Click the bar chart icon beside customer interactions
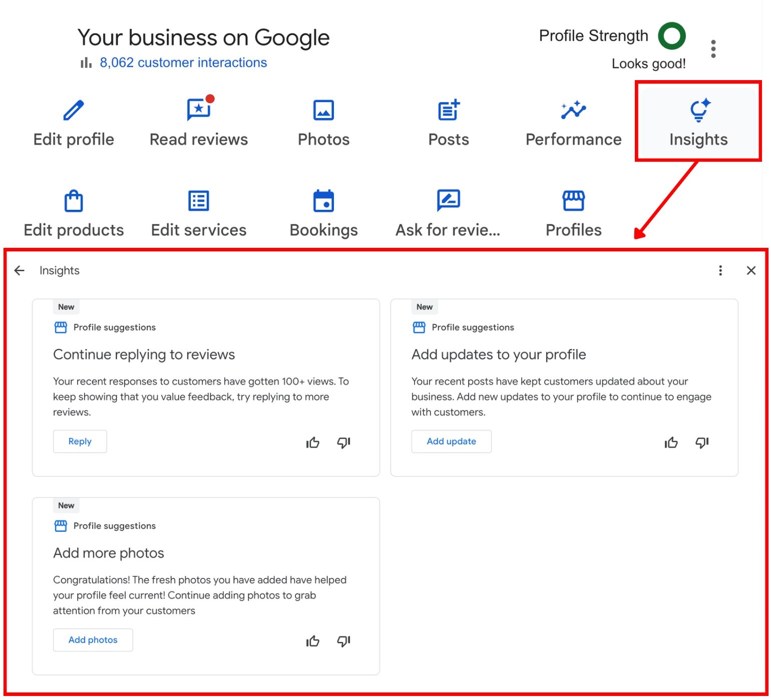This screenshot has width=771, height=700. [x=86, y=63]
